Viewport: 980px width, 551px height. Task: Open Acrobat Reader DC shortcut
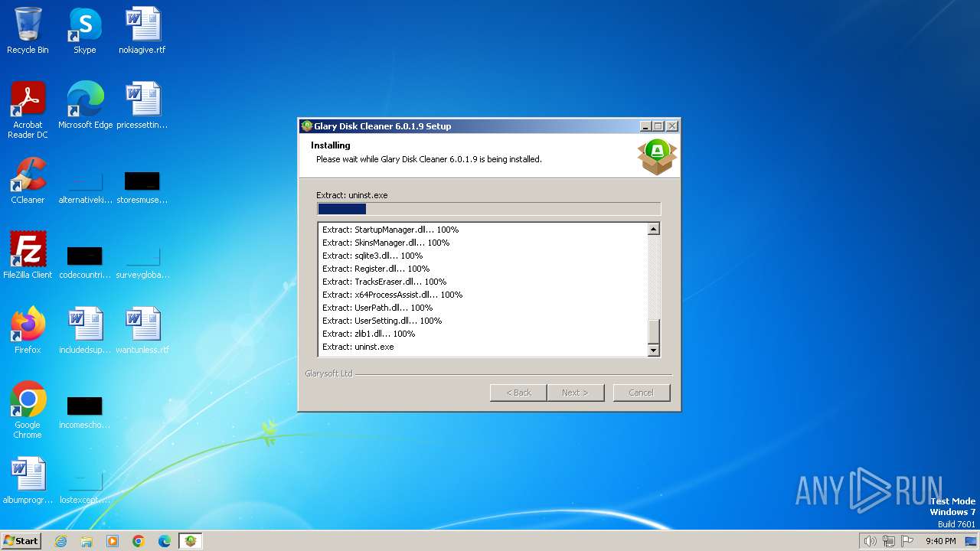coord(28,109)
